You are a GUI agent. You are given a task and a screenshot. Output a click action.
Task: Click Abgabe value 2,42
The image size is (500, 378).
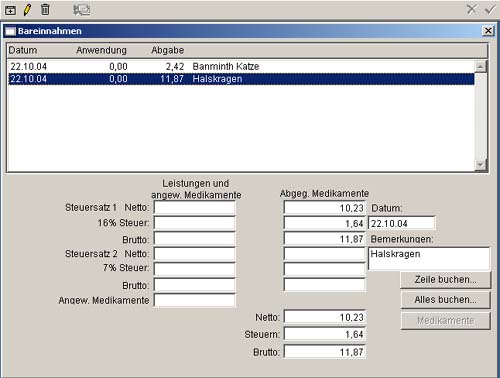point(175,66)
